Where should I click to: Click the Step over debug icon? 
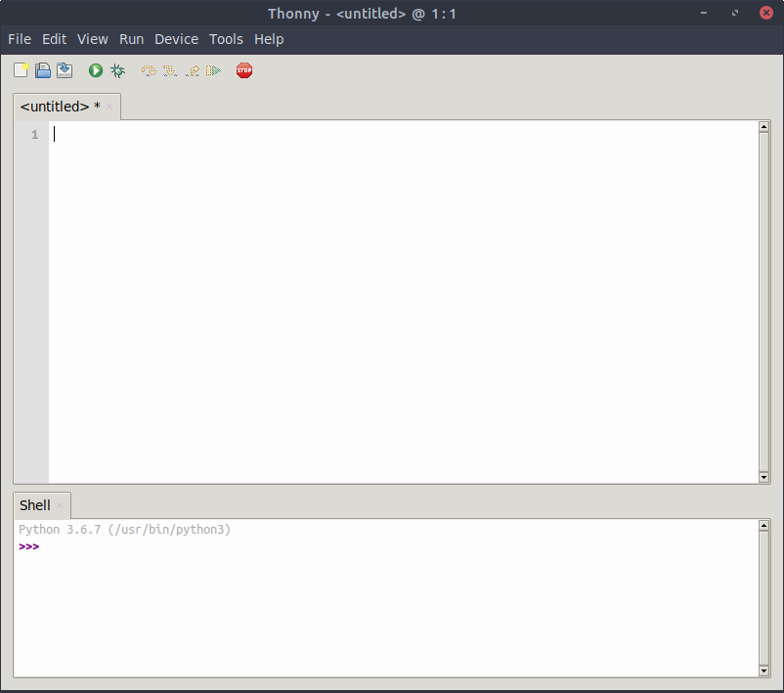click(149, 70)
